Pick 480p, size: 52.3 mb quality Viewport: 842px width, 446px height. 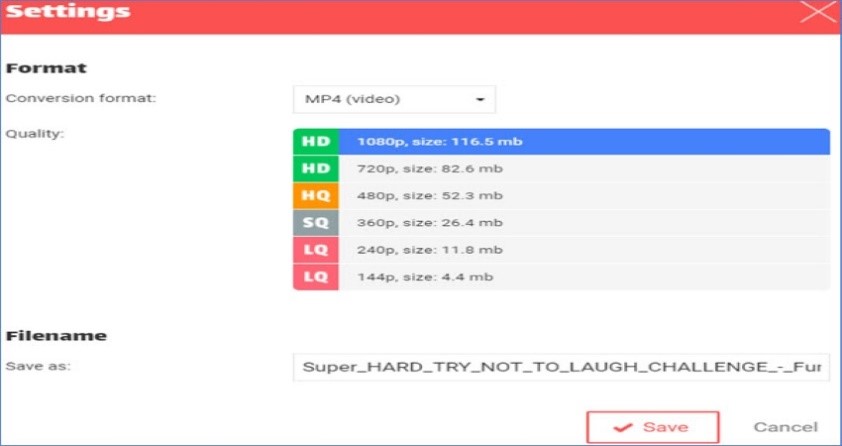pos(562,195)
